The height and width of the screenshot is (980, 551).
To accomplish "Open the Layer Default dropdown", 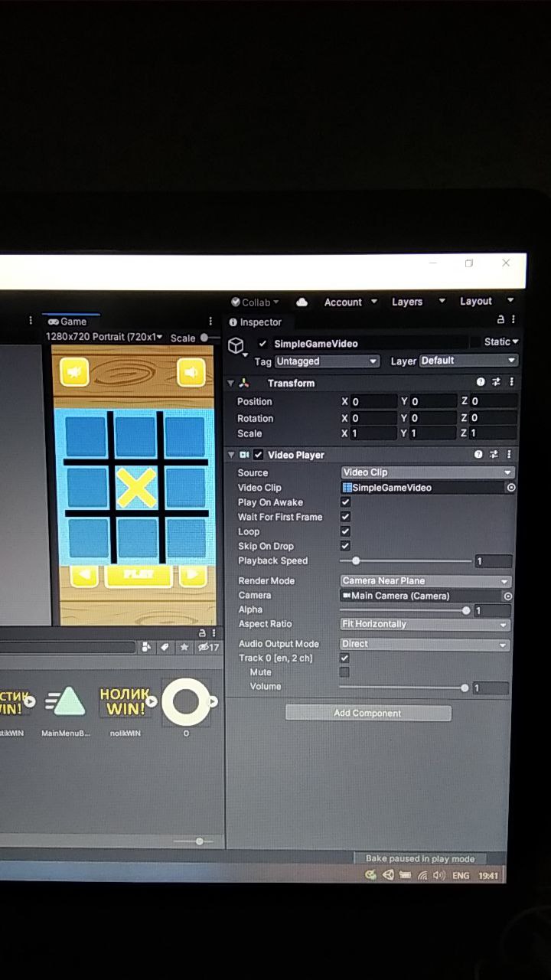I will pos(468,361).
